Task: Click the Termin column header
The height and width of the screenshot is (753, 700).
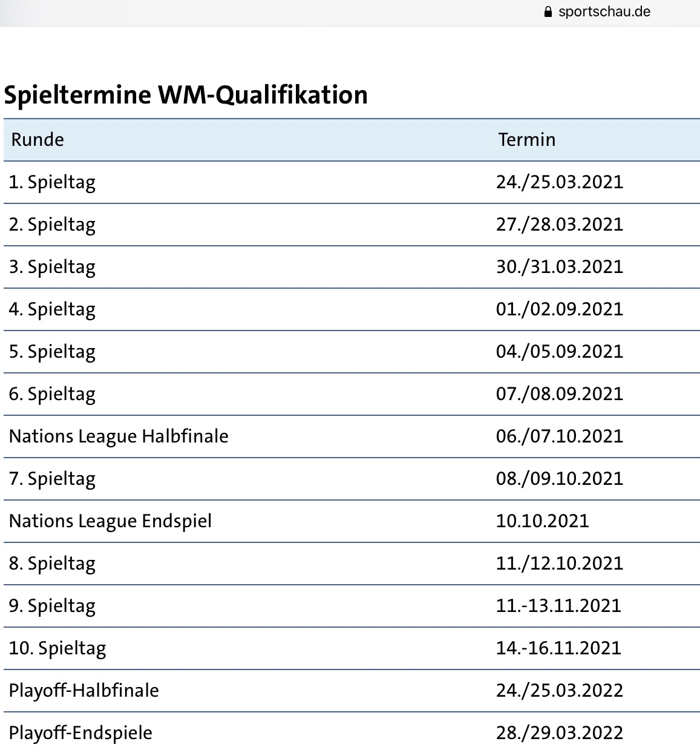Action: (x=526, y=140)
